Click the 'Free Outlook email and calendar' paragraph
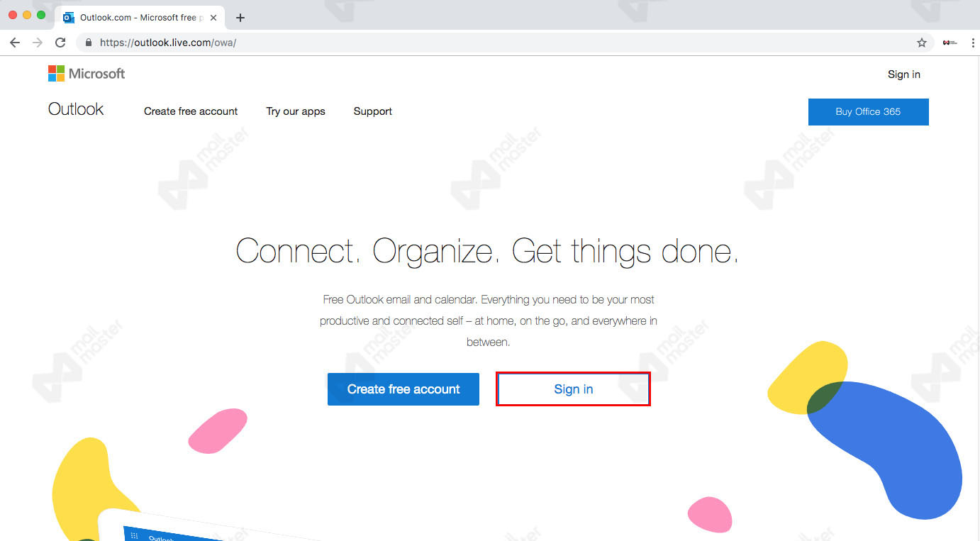The height and width of the screenshot is (541, 980). (x=489, y=320)
